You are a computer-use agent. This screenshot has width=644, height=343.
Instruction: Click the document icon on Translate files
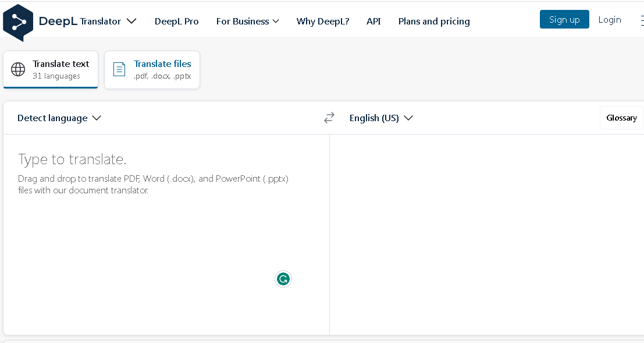(119, 69)
